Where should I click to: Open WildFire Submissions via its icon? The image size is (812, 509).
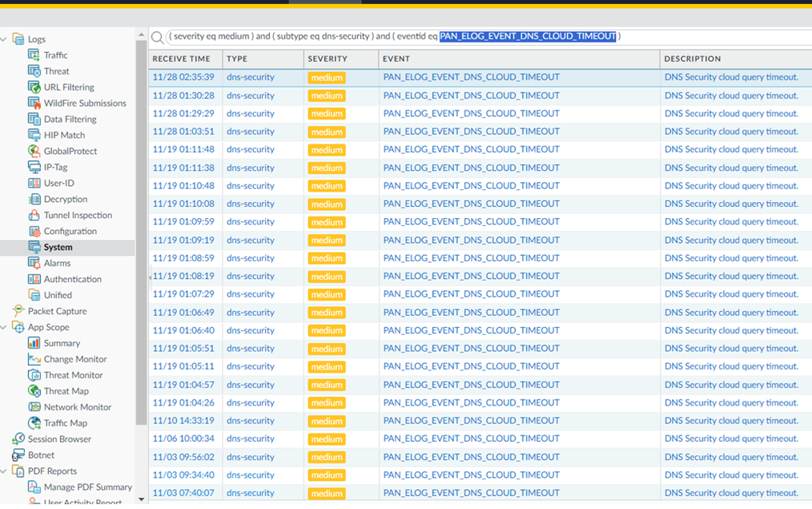[x=36, y=103]
